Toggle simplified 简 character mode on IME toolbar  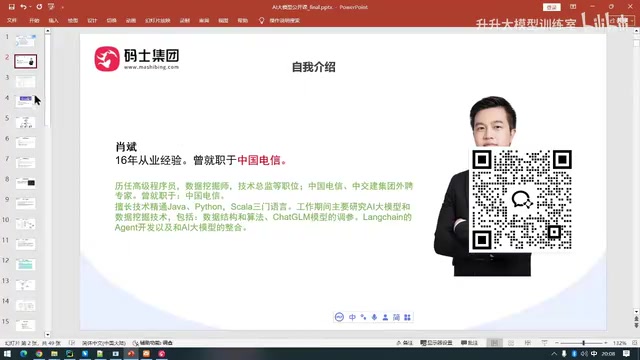coord(396,317)
